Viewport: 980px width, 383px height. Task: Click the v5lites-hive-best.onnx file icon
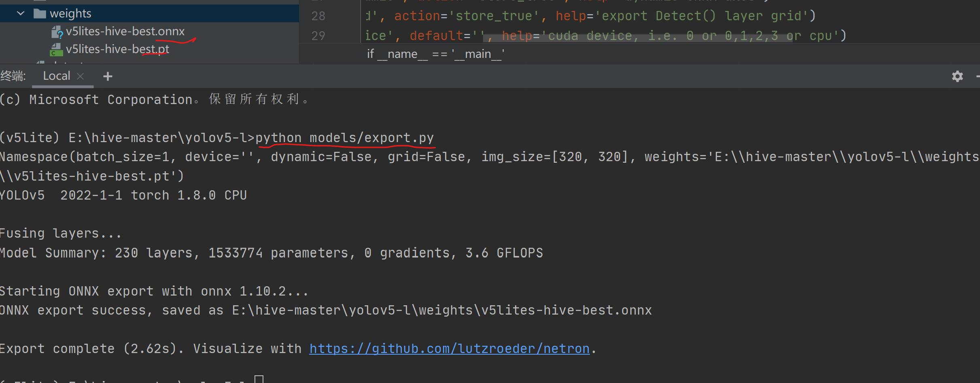click(x=57, y=32)
